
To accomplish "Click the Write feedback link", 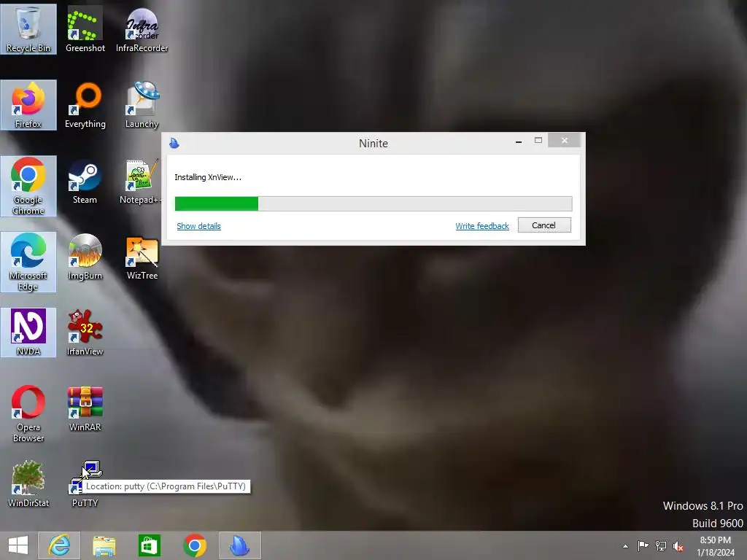I will tap(482, 226).
